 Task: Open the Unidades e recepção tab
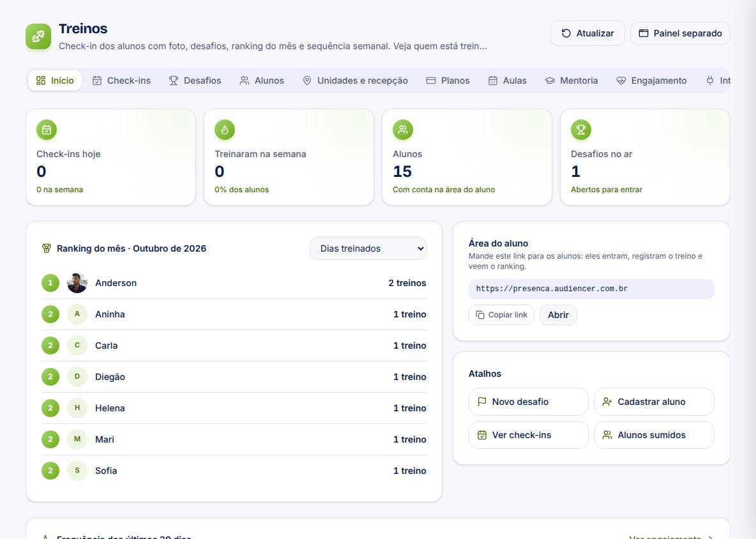pos(355,80)
